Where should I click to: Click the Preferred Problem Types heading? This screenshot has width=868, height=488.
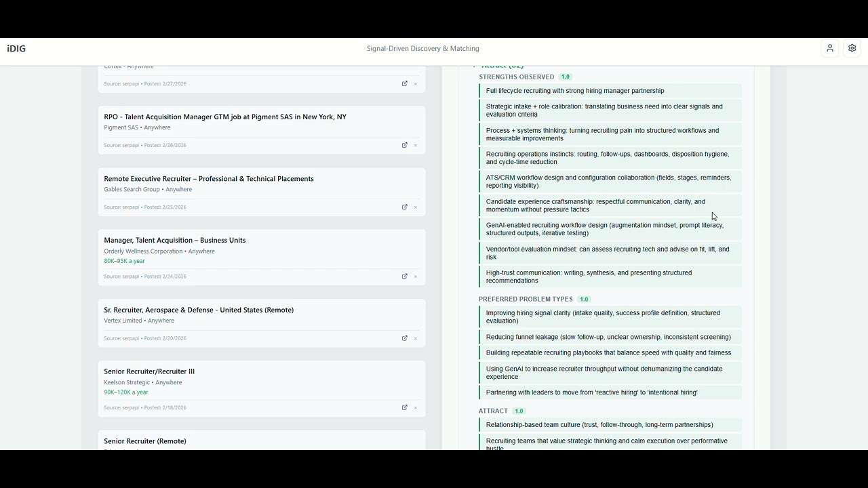click(526, 299)
